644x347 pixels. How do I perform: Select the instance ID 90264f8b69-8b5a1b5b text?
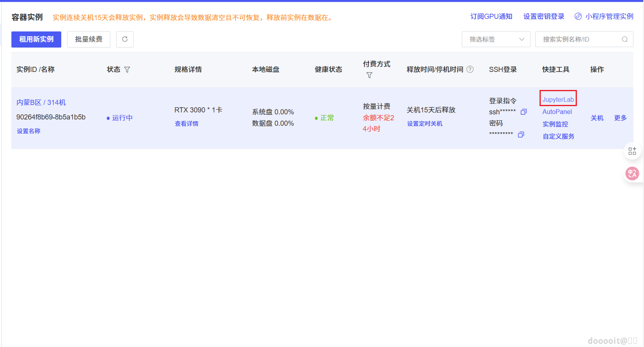pos(51,117)
